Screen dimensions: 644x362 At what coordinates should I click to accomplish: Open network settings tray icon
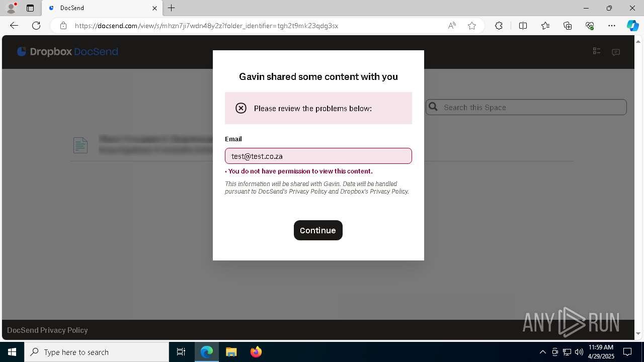click(567, 352)
